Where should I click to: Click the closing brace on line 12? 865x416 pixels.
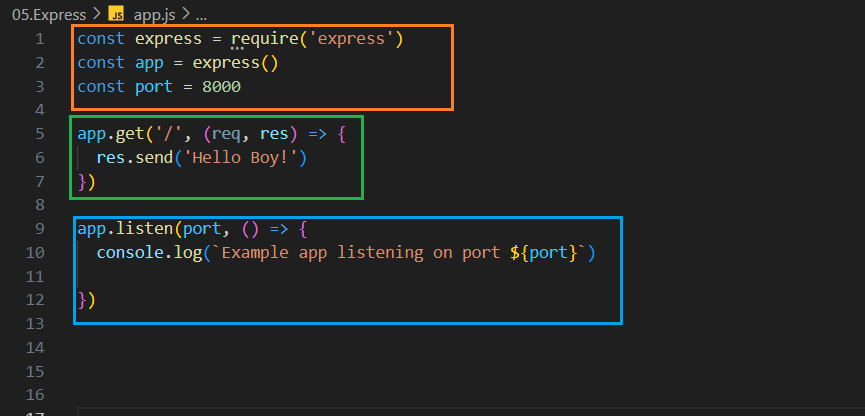(x=82, y=300)
